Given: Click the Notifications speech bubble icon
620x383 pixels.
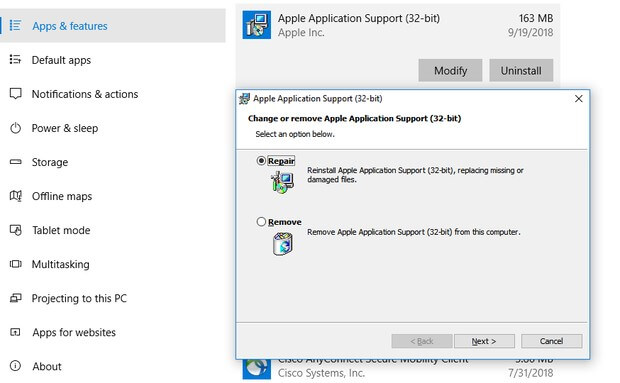Looking at the screenshot, I should pos(15,94).
